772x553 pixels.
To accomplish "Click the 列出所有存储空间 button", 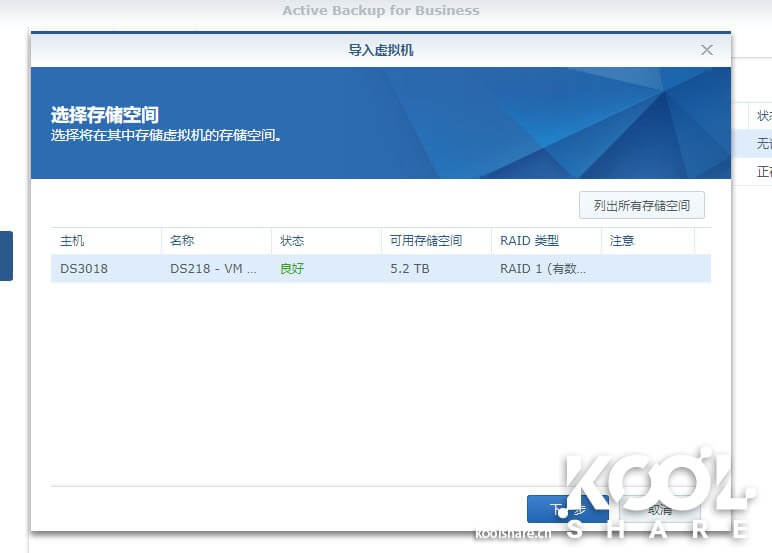I will [642, 205].
